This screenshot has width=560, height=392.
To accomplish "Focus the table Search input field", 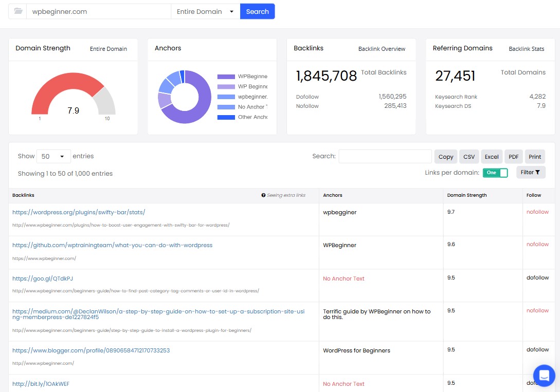I will [x=385, y=156].
